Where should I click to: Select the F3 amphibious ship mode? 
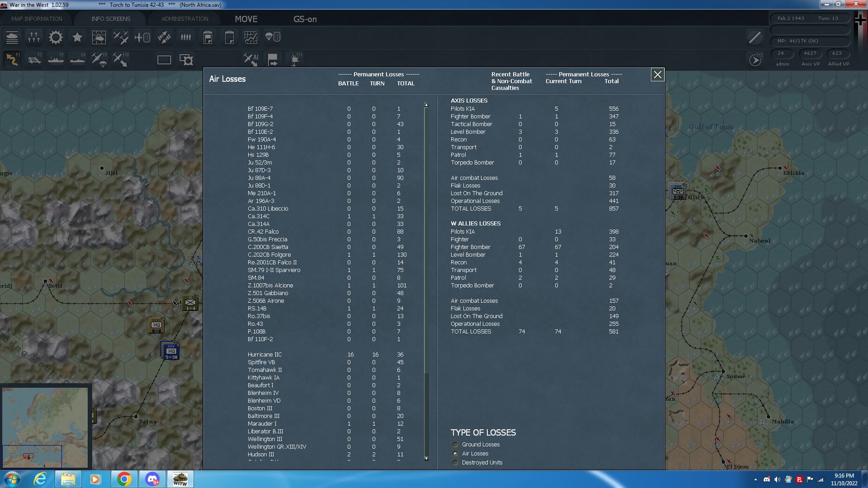coord(56,59)
